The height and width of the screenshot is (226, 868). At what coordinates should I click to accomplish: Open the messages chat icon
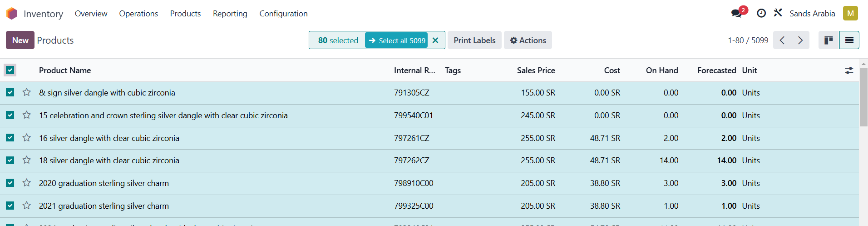point(736,13)
